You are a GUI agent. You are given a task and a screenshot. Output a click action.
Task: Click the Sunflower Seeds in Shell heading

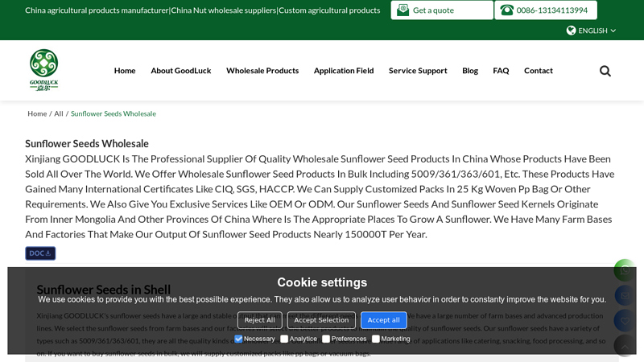coord(104,290)
